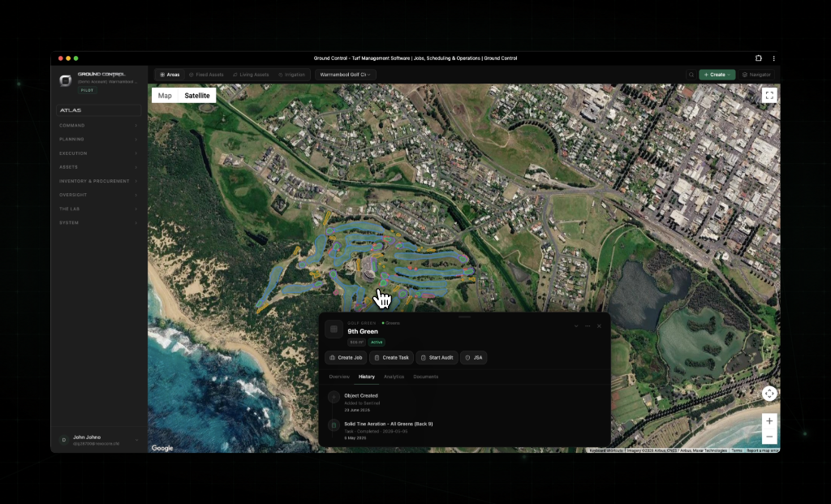Zoom in on the map

tap(769, 420)
